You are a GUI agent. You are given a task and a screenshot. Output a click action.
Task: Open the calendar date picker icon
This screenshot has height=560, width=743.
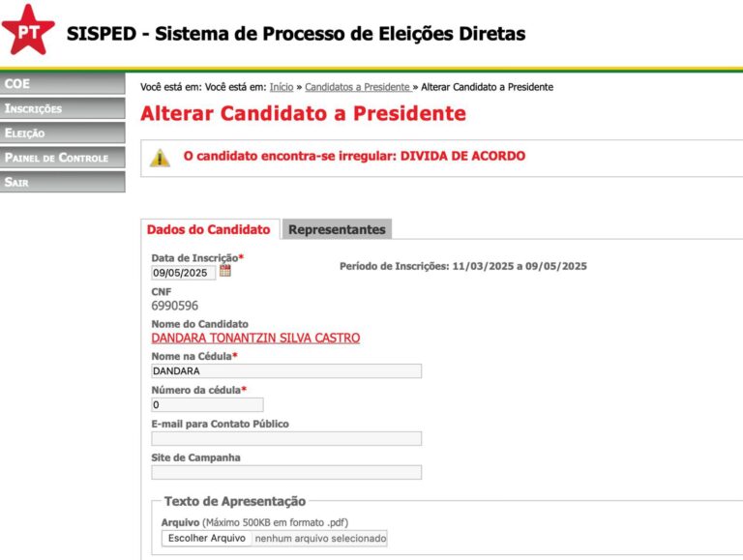coord(225,272)
